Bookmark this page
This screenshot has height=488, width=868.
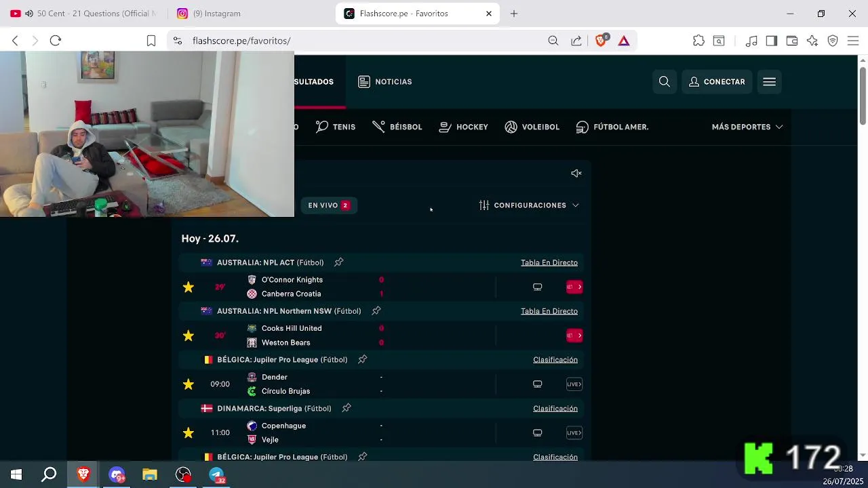click(151, 41)
